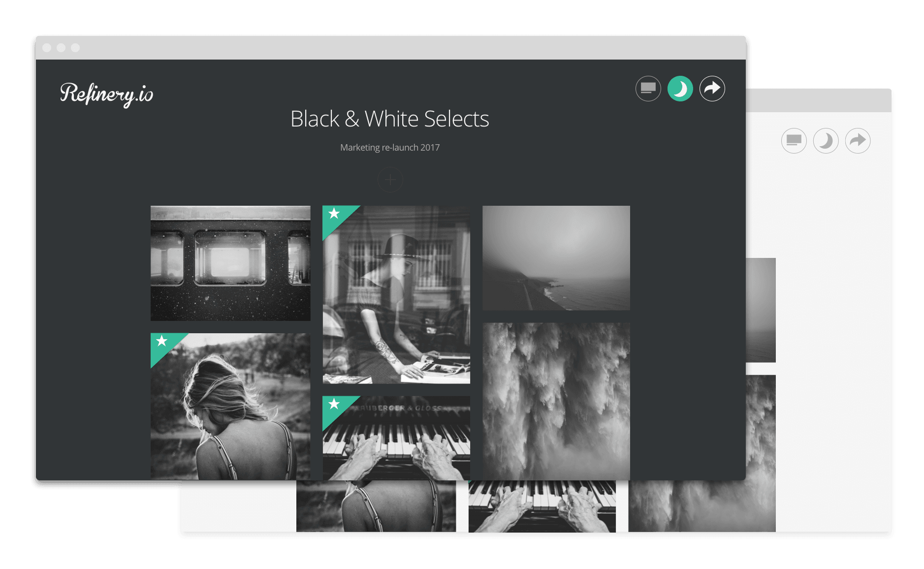
Task: Click the moon icon in the light window
Action: click(x=826, y=141)
